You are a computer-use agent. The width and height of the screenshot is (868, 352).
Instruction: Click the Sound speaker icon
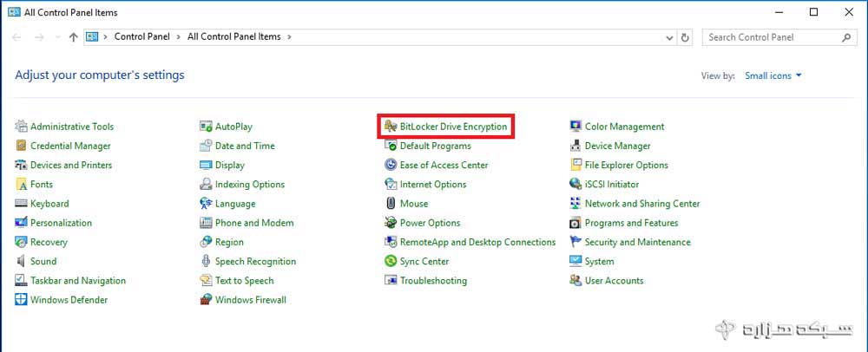pyautogui.click(x=21, y=261)
